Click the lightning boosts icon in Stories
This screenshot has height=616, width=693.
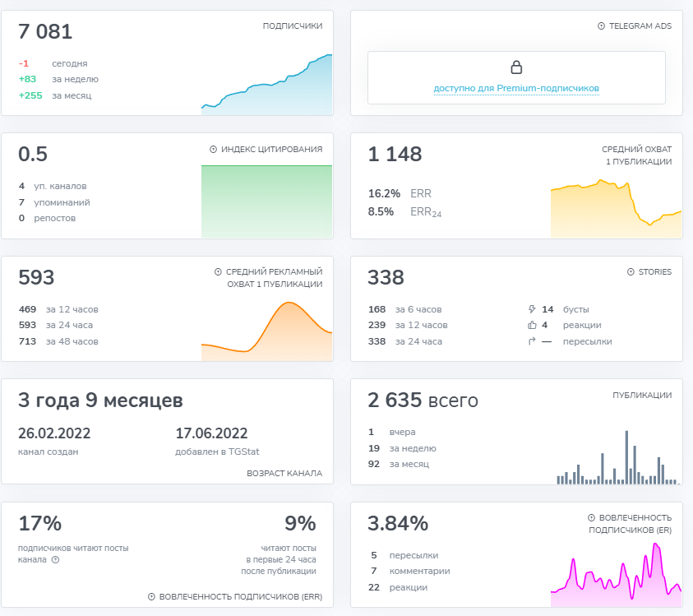coord(532,310)
